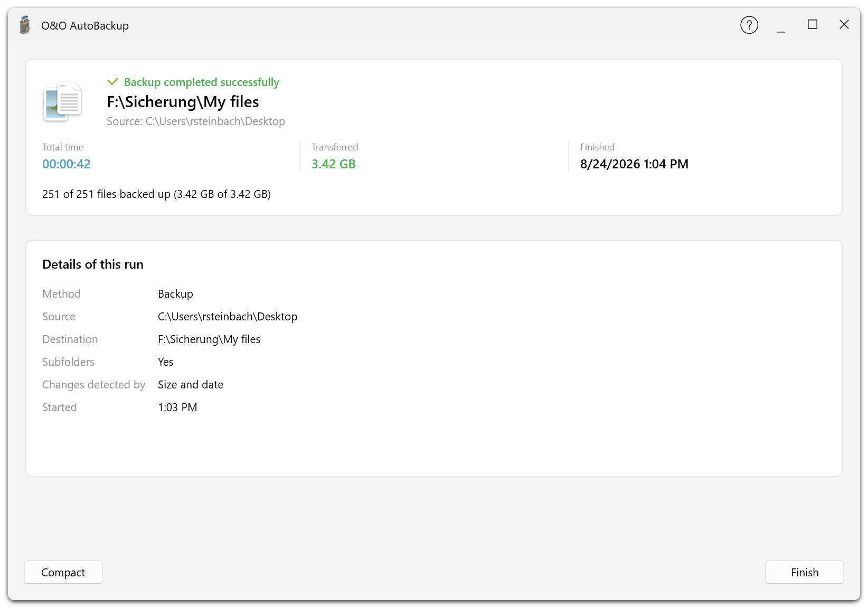Click the total time value 00:00:42
Screen dimensions: 868x608
tap(67, 164)
